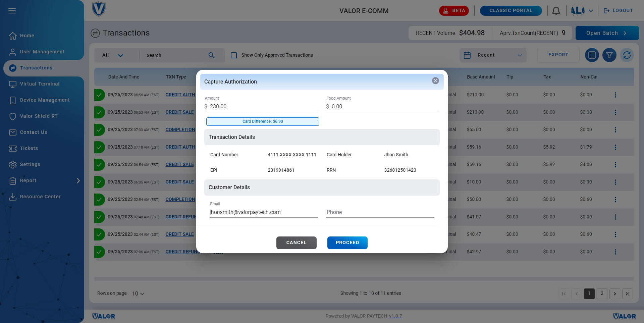Image resolution: width=644 pixels, height=323 pixels.
Task: Click approved checkmark for 08:58 AM transaction
Action: pos(99,95)
